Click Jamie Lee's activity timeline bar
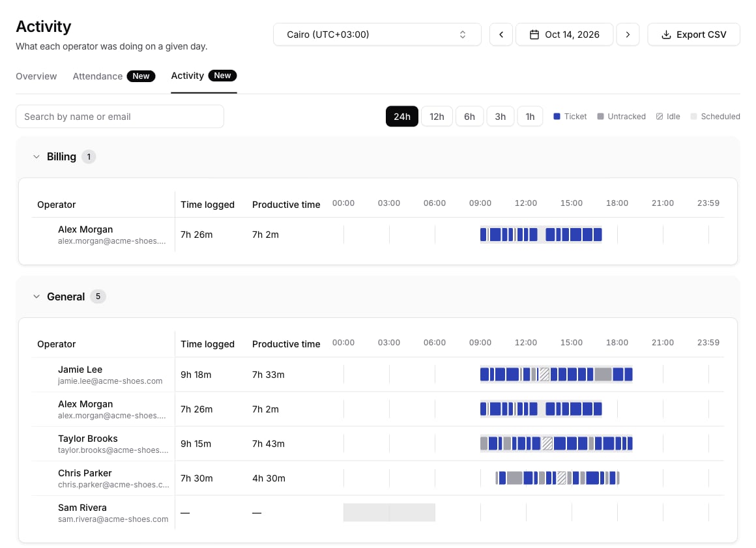The width and height of the screenshot is (756, 548). (557, 375)
